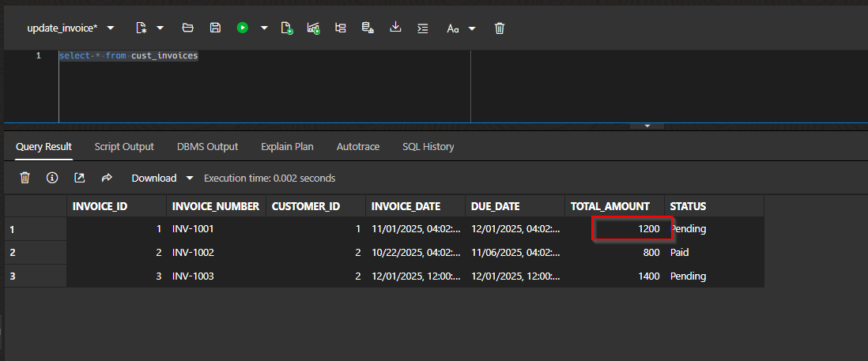The height and width of the screenshot is (361, 868).
Task: Expand the run options arrow beside Run
Action: [264, 28]
